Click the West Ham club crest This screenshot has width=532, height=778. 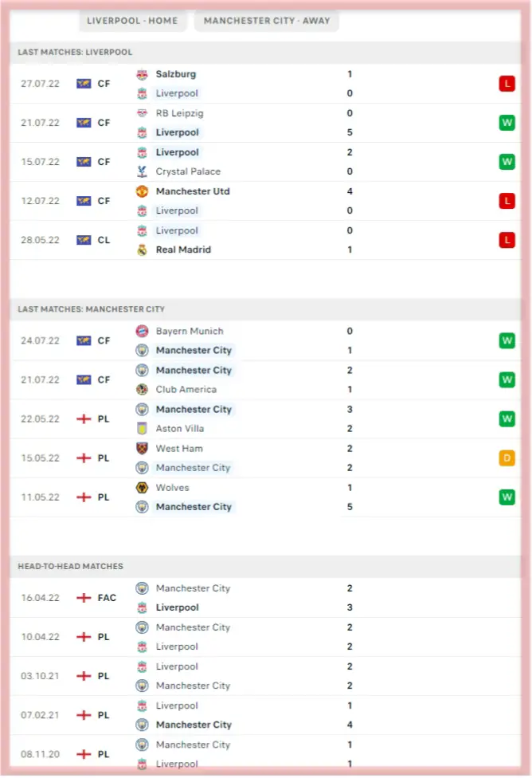(142, 449)
